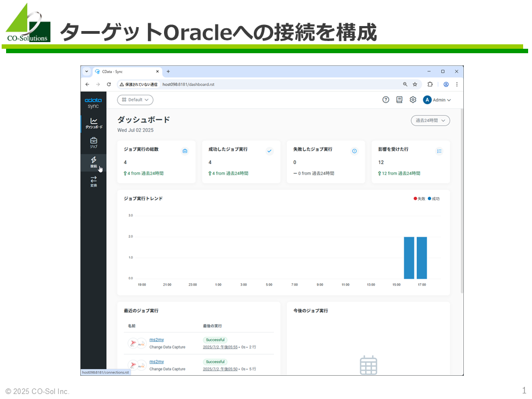532x399 pixels.
Task: Open the Default workspace dropdown
Action: [x=135, y=100]
